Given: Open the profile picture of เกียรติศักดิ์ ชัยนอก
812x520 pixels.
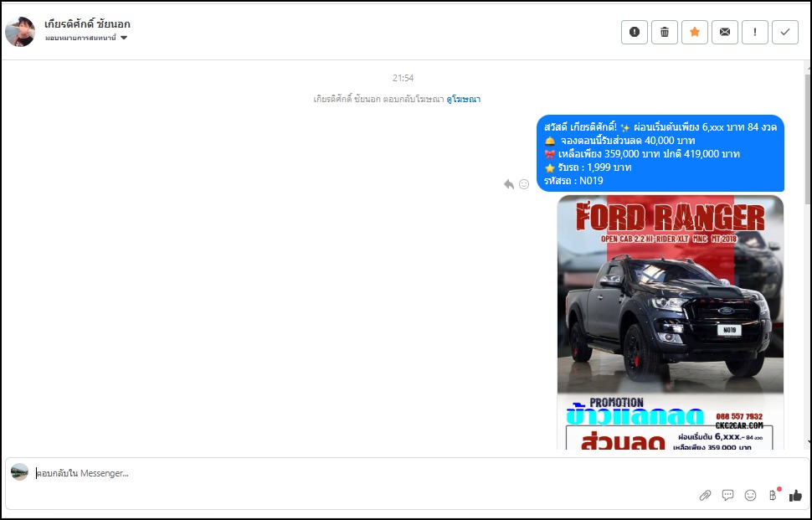Looking at the screenshot, I should pos(20,32).
